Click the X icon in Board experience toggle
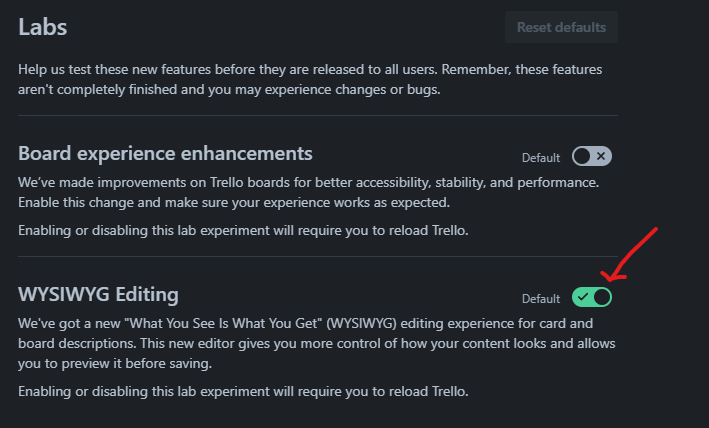709x428 pixels. click(x=601, y=156)
